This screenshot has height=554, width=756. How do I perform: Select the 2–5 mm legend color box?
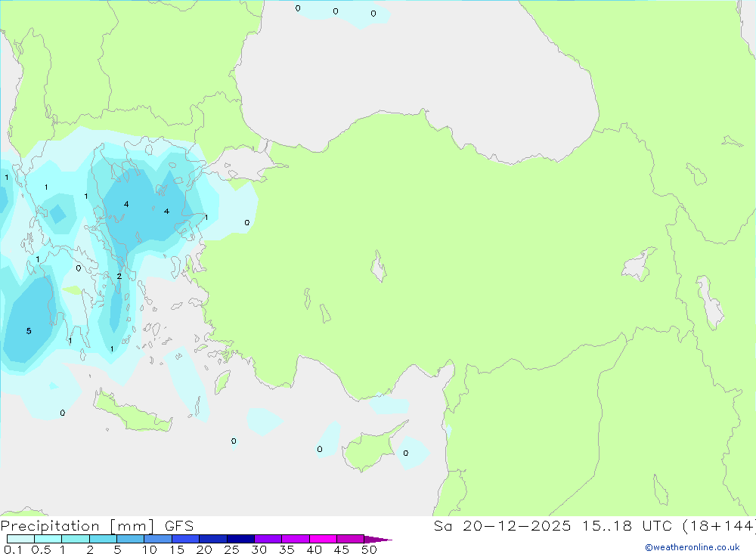(x=103, y=539)
